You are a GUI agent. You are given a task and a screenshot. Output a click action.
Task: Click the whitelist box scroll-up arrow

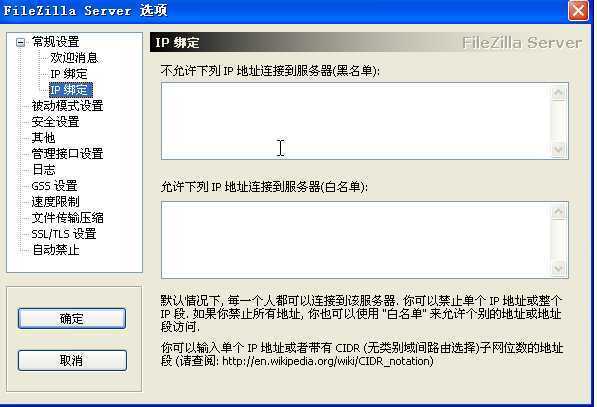coord(558,212)
